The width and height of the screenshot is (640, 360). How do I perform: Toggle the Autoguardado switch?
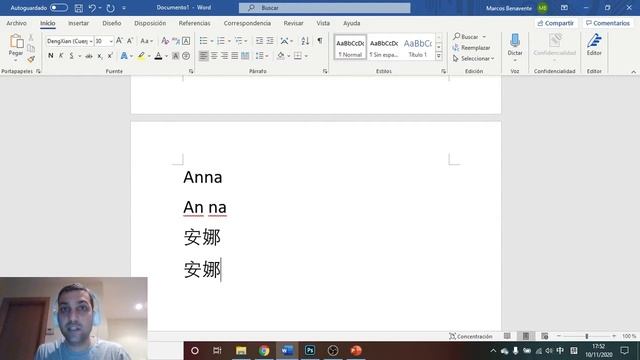pyautogui.click(x=59, y=8)
